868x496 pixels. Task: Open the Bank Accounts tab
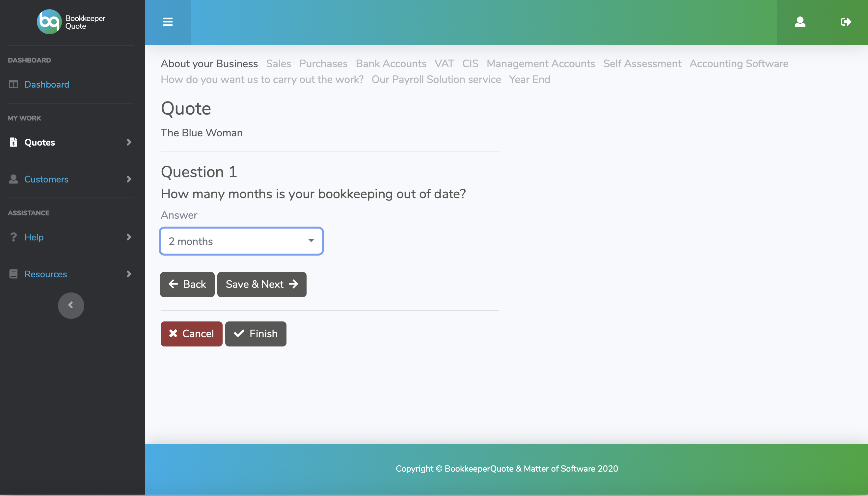pos(391,64)
